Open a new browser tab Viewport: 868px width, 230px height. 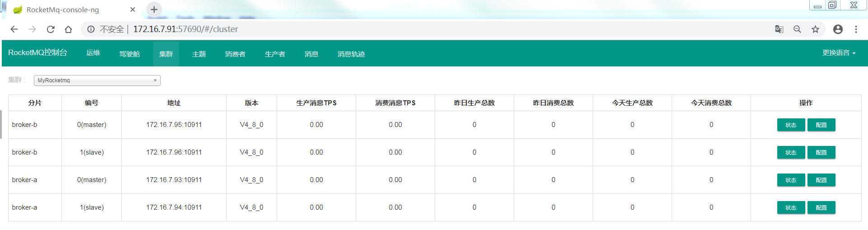coord(154,9)
